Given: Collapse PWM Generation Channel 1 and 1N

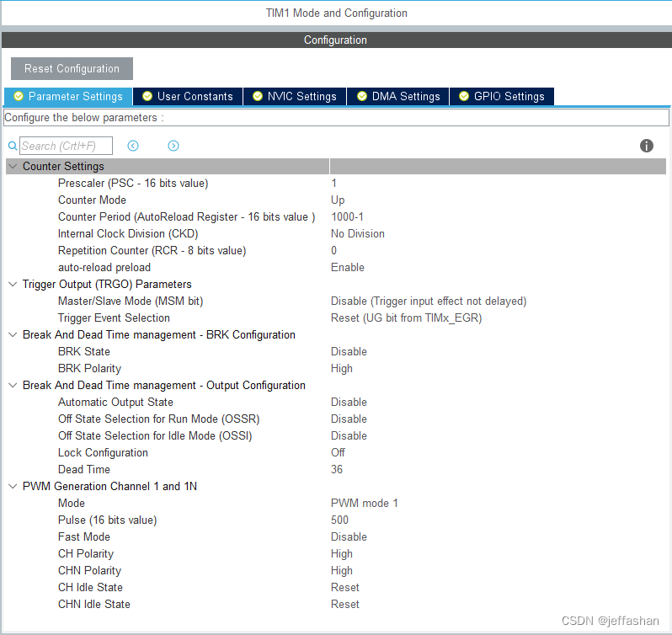Looking at the screenshot, I should (13, 486).
